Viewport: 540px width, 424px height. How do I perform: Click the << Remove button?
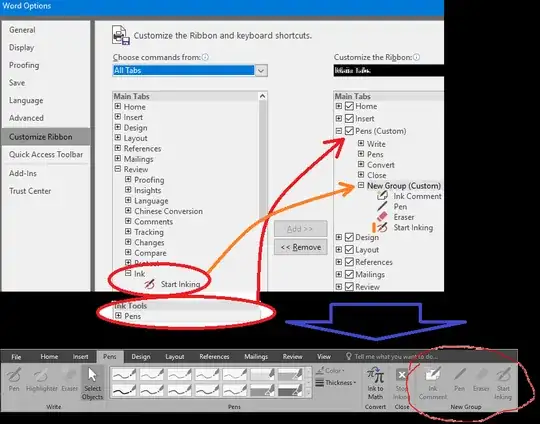[x=300, y=247]
